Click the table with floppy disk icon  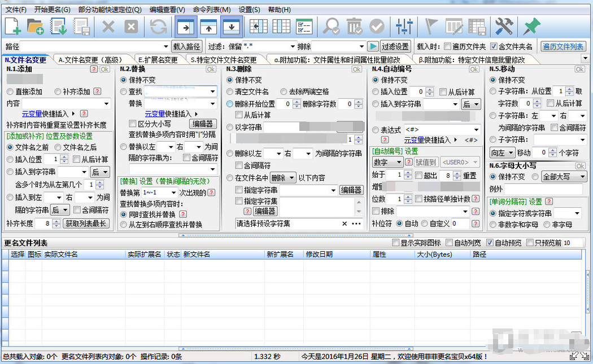[477, 27]
